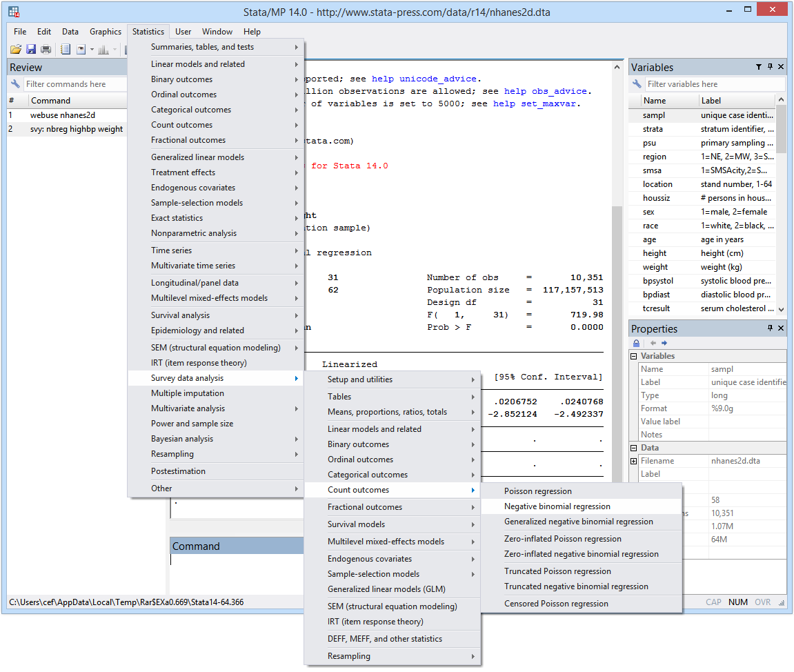Image resolution: width=794 pixels, height=672 pixels.
Task: Open the Log begin/close/suspend/resume icon
Action: pos(66,49)
